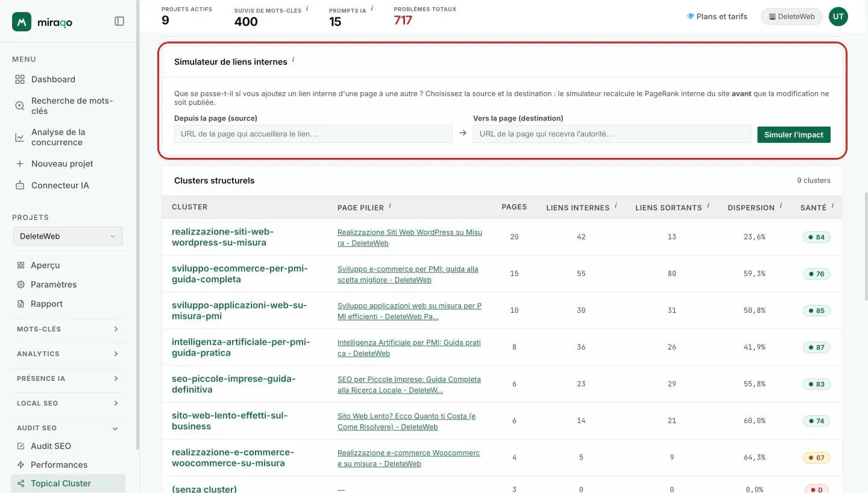Image resolution: width=868 pixels, height=493 pixels.
Task: Expand the MOTS-CLÉS section
Action: (x=68, y=329)
